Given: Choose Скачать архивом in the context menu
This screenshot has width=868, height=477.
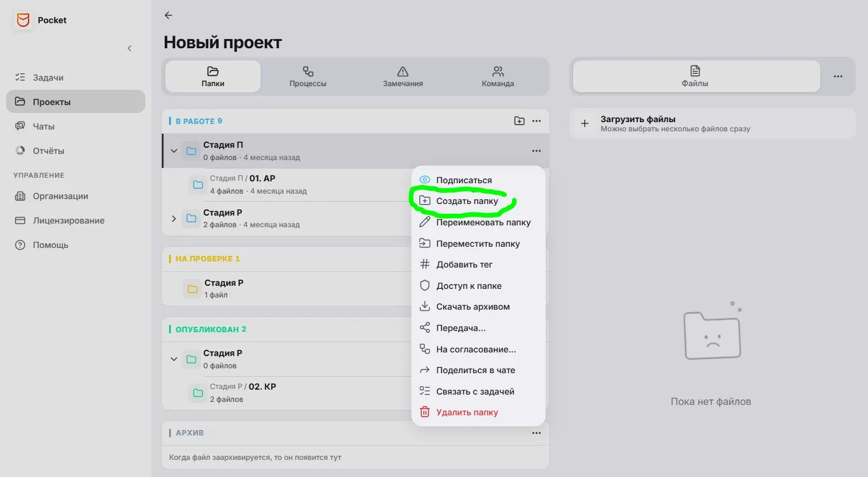Looking at the screenshot, I should point(478,307).
